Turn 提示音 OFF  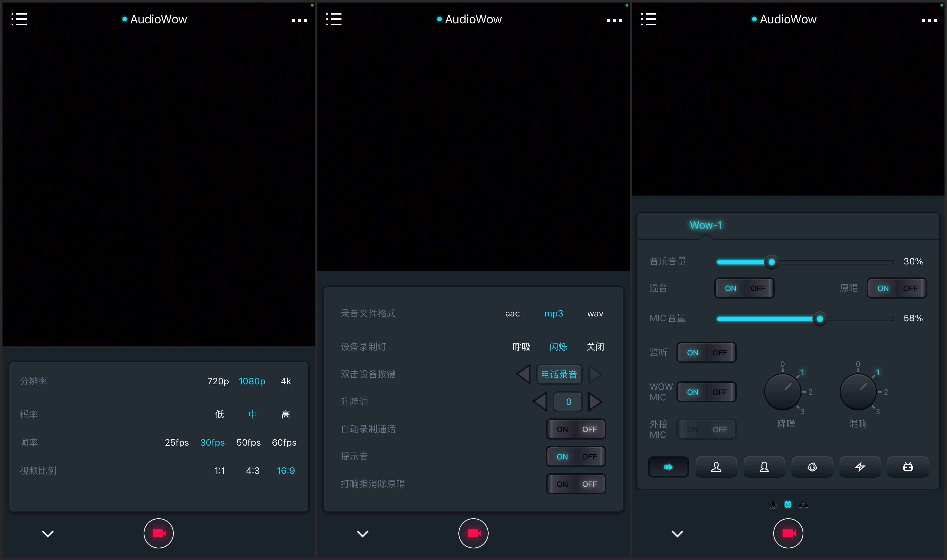point(589,457)
